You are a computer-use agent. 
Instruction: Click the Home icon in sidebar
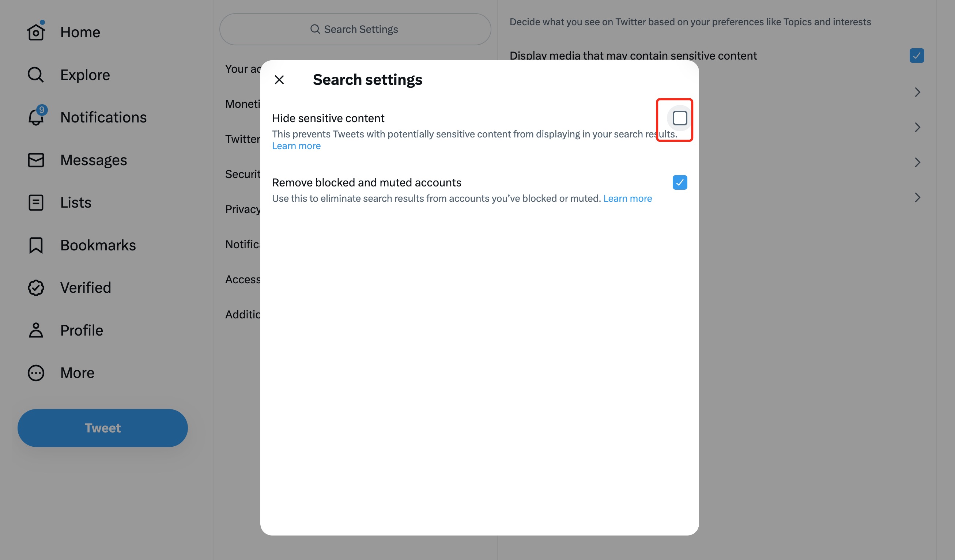[35, 31]
